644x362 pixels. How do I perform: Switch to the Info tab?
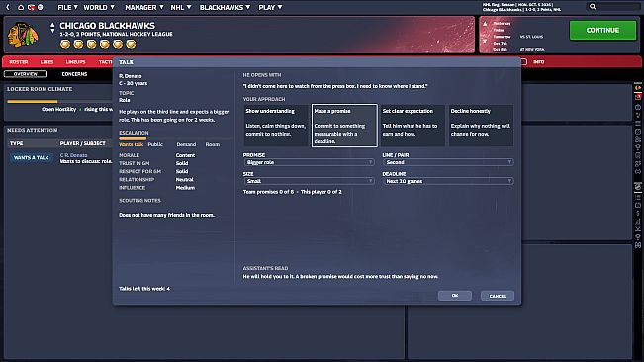click(538, 62)
